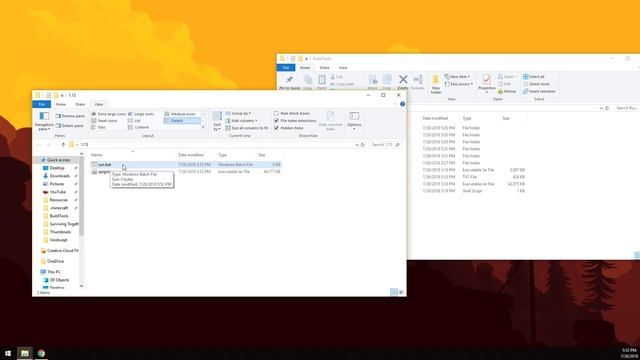
Task: Open Desktop in navigation pane
Action: tap(57, 168)
